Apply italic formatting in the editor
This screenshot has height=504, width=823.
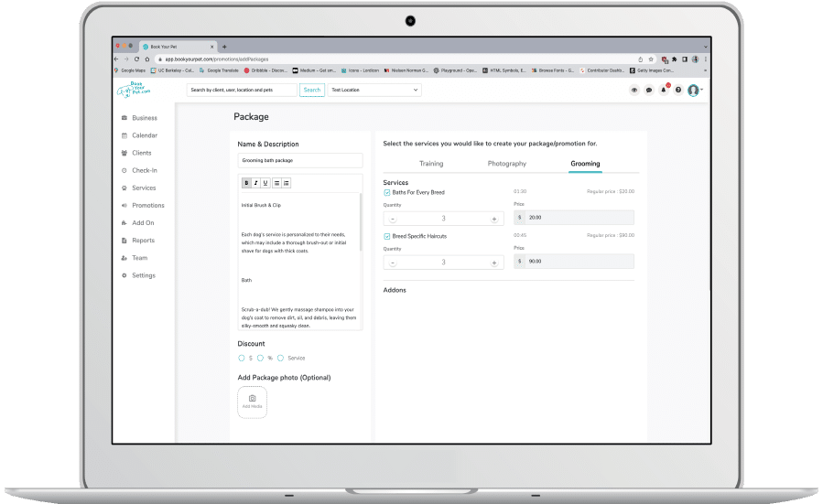click(x=255, y=183)
